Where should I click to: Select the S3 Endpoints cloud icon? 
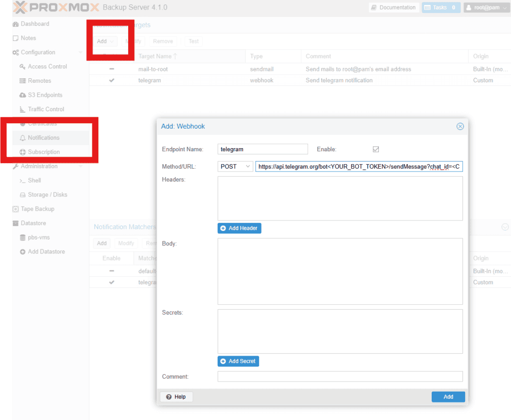click(x=22, y=95)
